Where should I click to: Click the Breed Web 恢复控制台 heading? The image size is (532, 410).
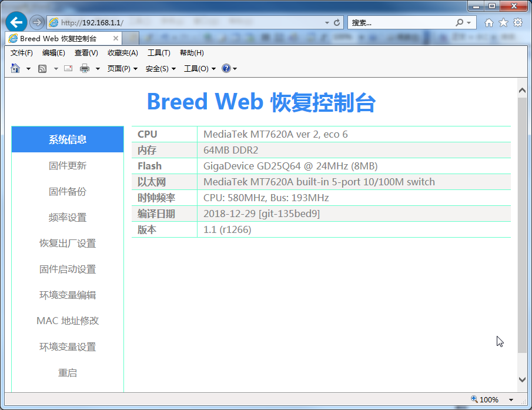click(261, 102)
